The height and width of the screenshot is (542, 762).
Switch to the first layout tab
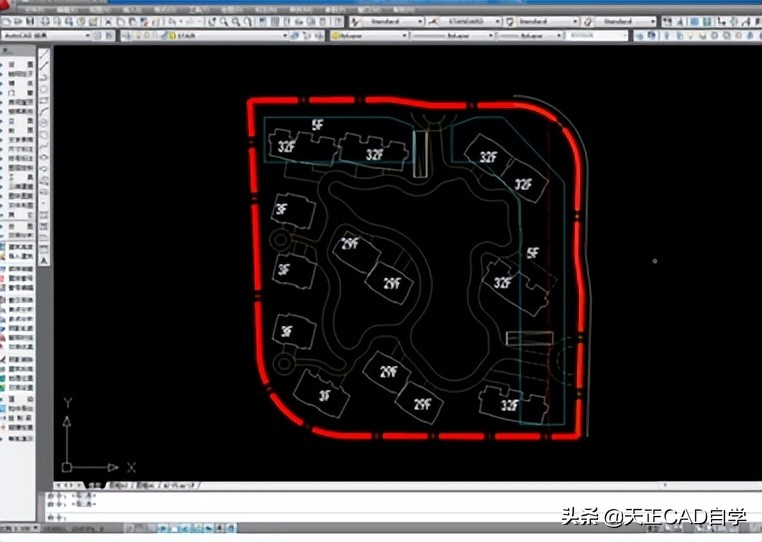[x=118, y=485]
